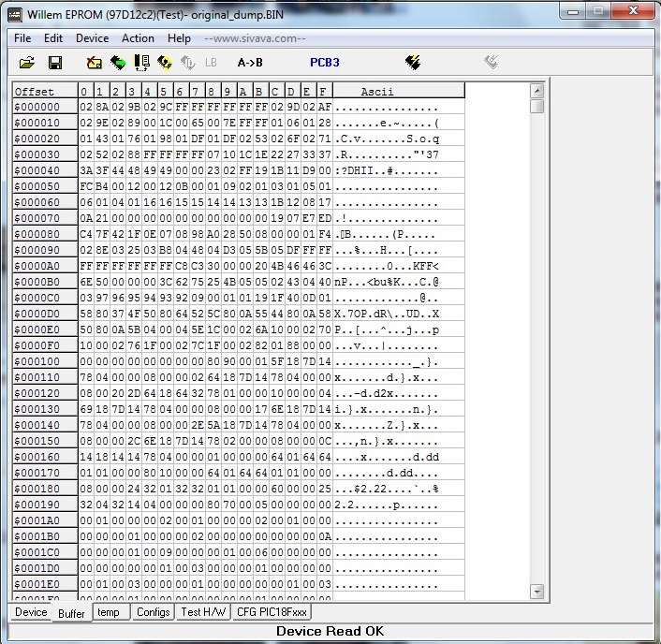Click the green read chip icon
This screenshot has height=644, width=661.
click(x=118, y=63)
